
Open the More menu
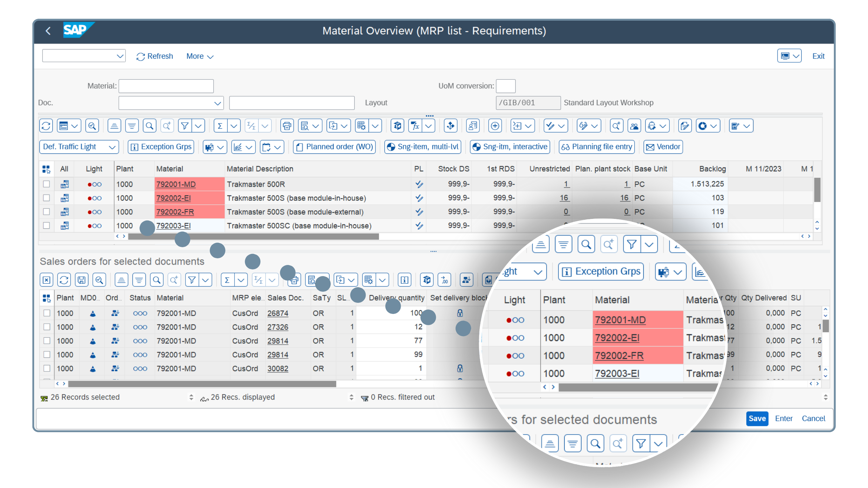point(200,56)
